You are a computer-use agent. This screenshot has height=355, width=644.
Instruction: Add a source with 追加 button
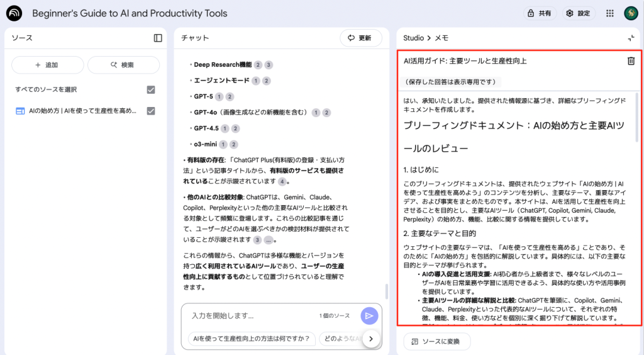tap(47, 65)
